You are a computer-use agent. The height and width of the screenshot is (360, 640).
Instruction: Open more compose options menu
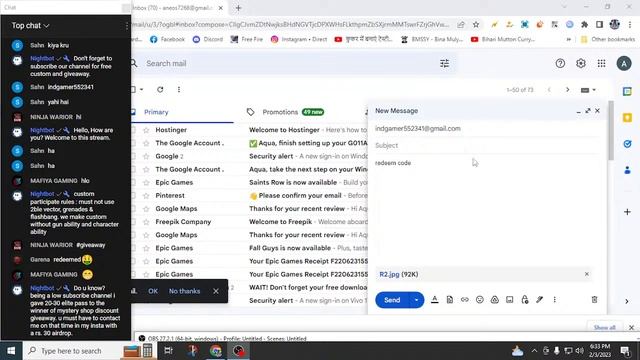click(554, 300)
